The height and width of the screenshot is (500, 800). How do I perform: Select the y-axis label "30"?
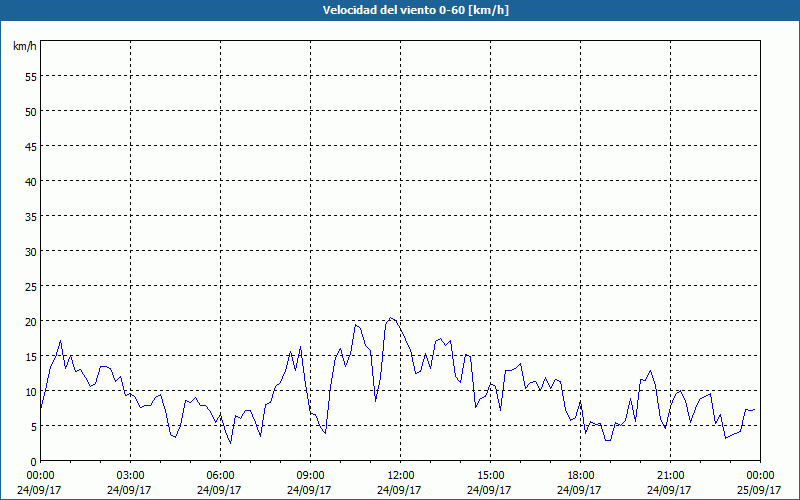click(x=31, y=252)
